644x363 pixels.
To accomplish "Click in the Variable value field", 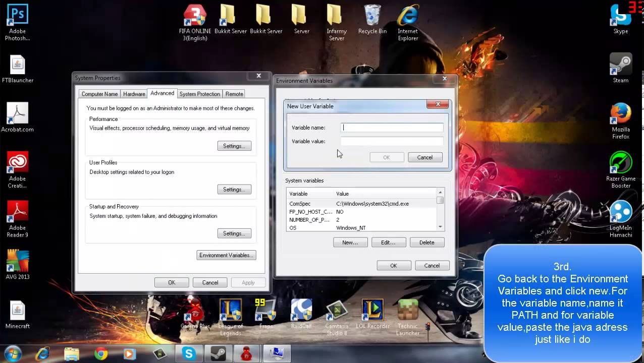I will pos(392,141).
